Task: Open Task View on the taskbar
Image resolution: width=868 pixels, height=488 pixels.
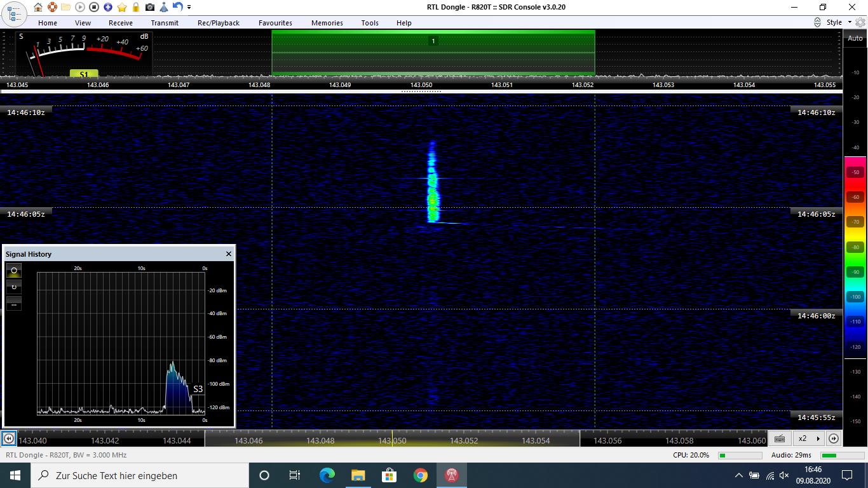Action: (x=295, y=475)
